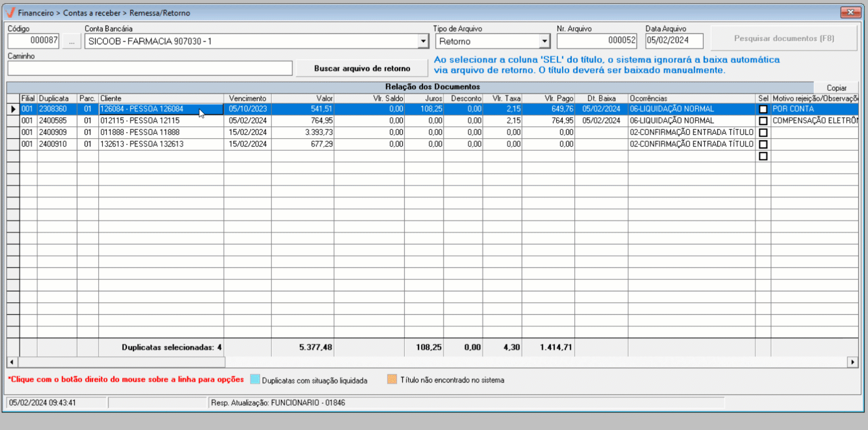Close the Remessa/Retorno window
This screenshot has height=430, width=868.
coord(850,12)
